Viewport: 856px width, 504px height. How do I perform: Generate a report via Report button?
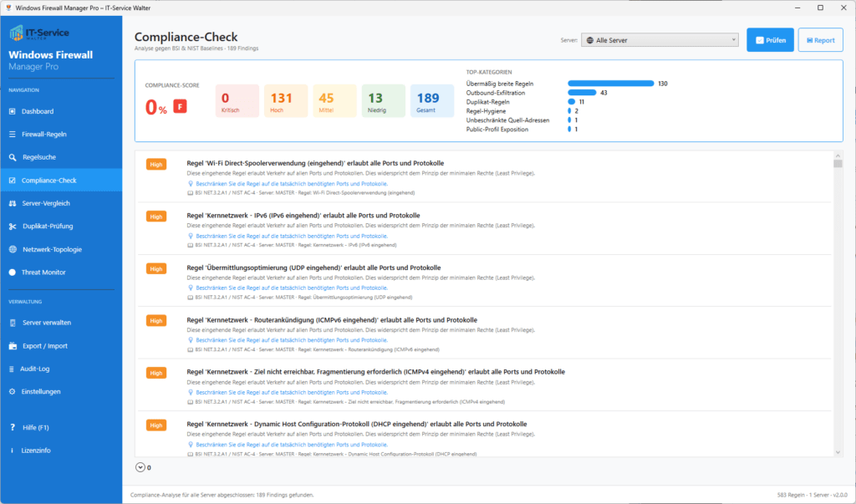tap(821, 40)
